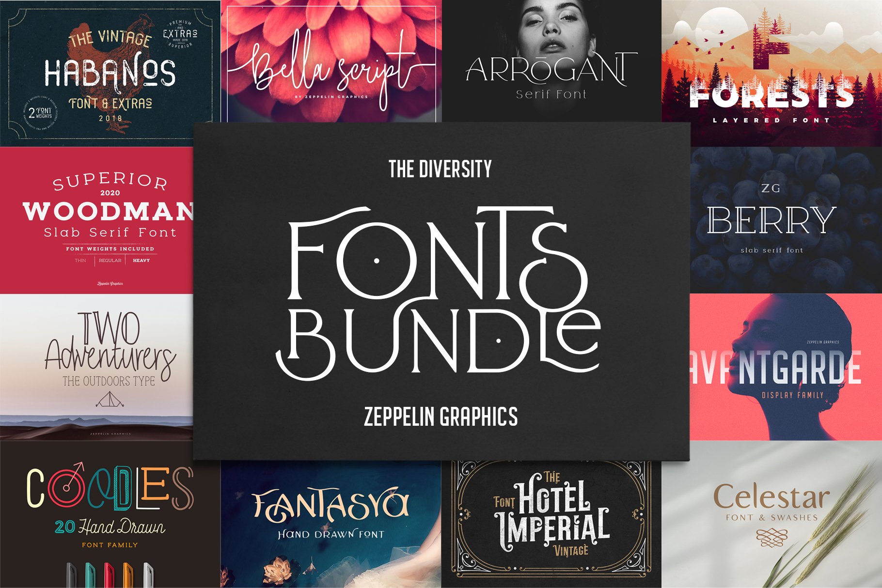Viewport: 882px width, 588px height.
Task: Enable the Regular weight on Woodman preview
Action: tap(110, 260)
